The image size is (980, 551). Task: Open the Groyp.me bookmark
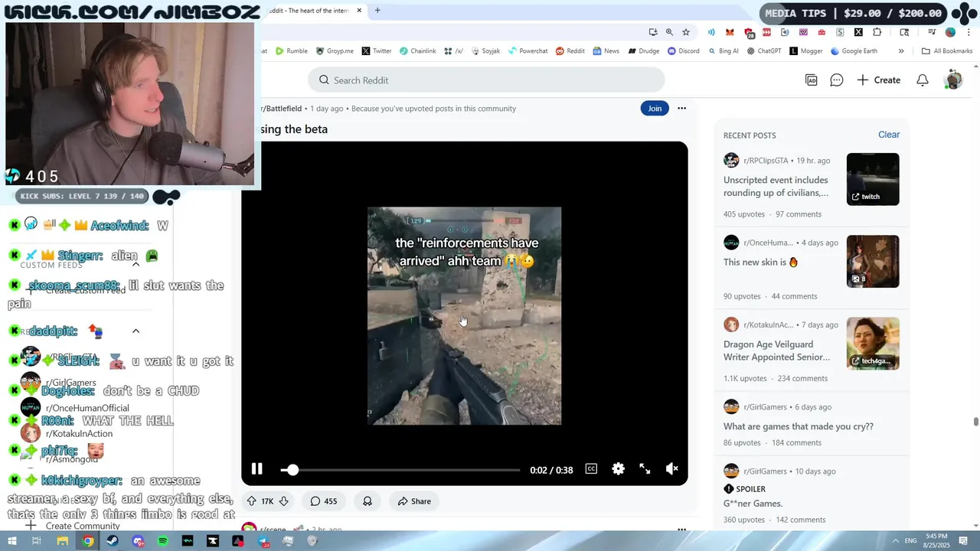tap(335, 51)
